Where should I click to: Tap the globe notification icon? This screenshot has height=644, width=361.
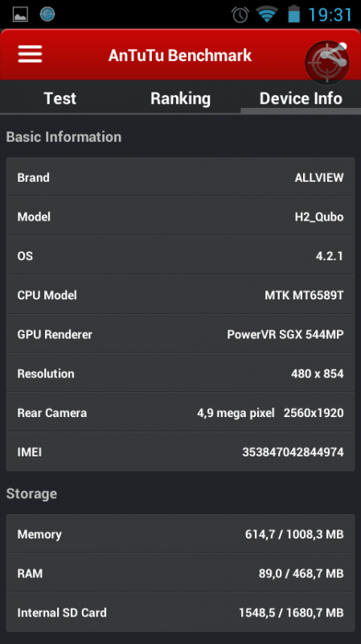47,14
